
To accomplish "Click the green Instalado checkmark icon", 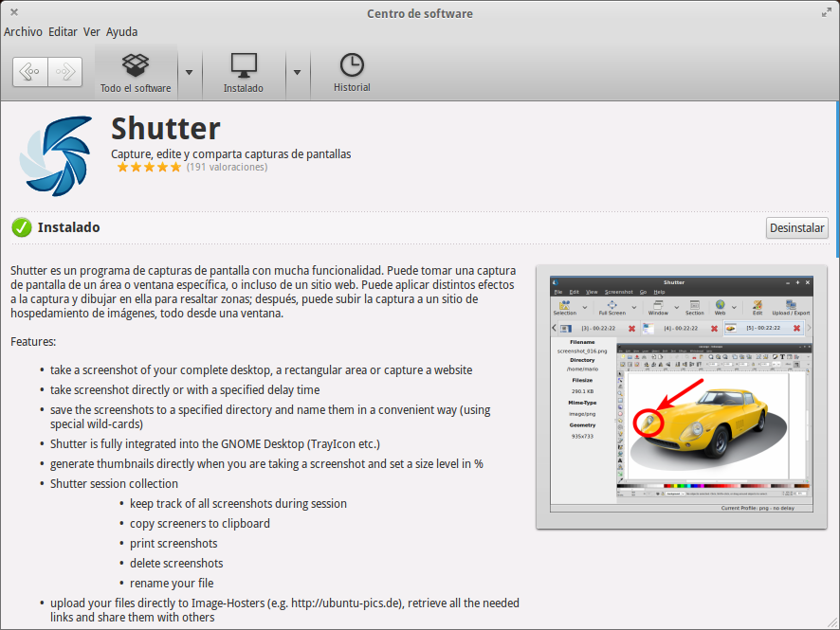I will 21,227.
